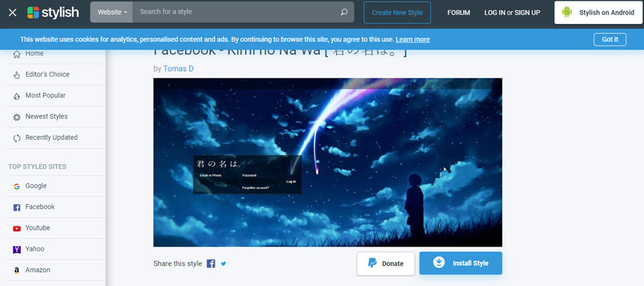Follow the Learn more cookie link
Image resolution: width=644 pixels, height=286 pixels.
413,40
